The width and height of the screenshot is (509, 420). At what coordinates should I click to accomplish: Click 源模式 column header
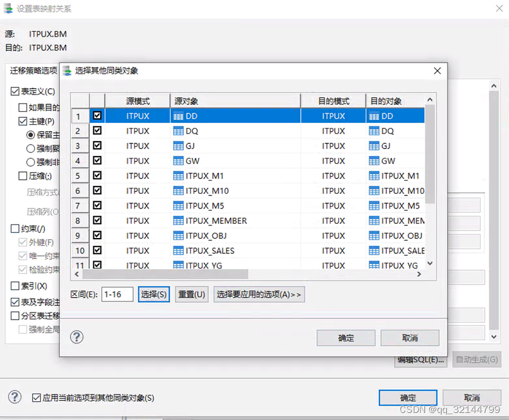(138, 101)
